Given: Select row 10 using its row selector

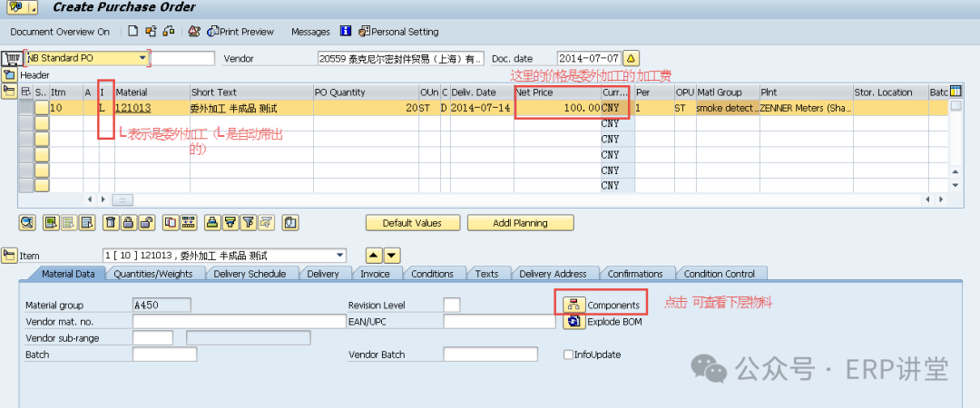Looking at the screenshot, I should coord(26,108).
